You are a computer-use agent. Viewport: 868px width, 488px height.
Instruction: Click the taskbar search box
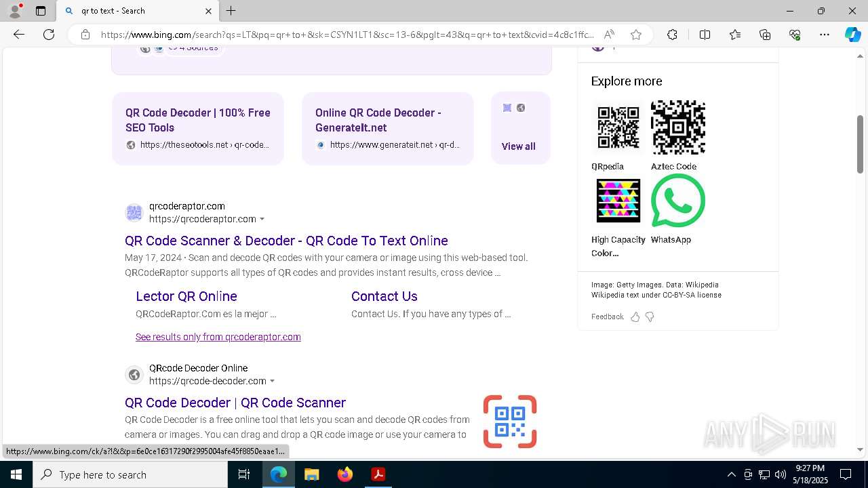click(x=130, y=474)
